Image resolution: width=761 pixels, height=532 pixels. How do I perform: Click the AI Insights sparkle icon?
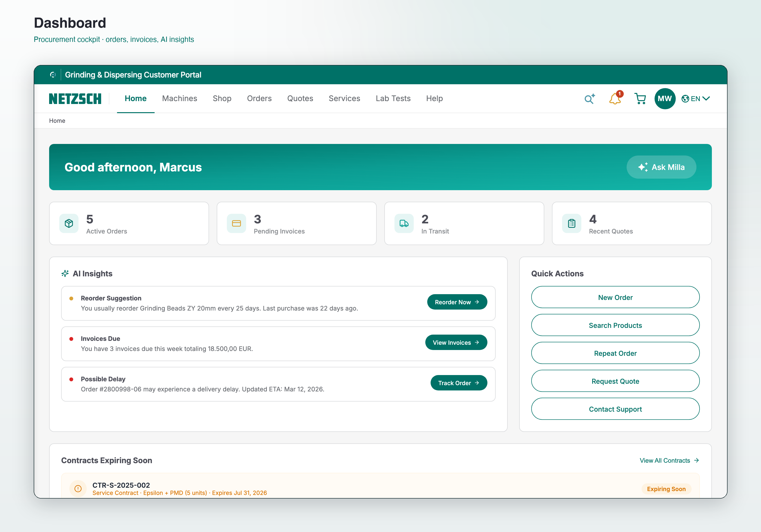65,274
